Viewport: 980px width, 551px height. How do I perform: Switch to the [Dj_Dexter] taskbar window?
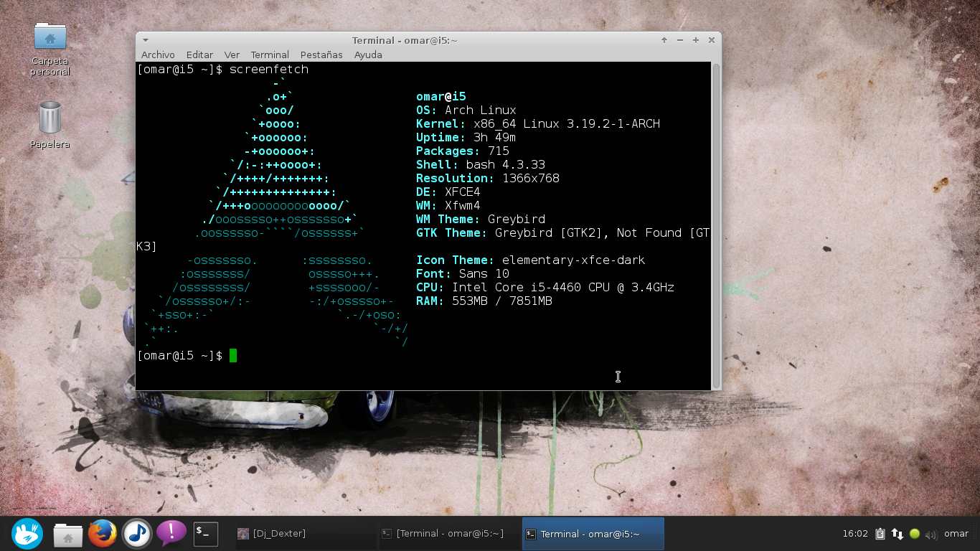305,534
